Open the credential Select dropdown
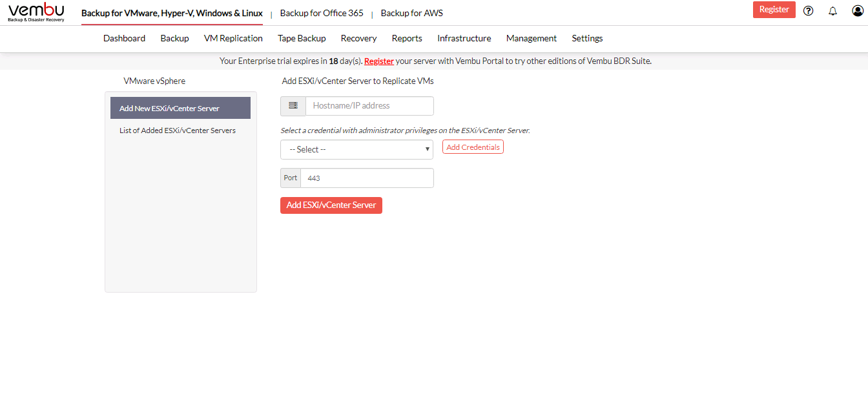Screen dimensions: 868x396 point(356,149)
